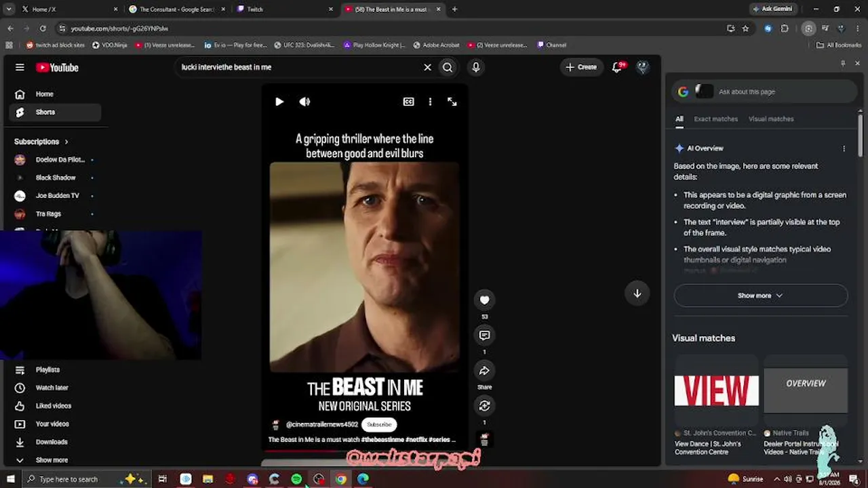Open AI Overview three-dot options

pyautogui.click(x=844, y=148)
